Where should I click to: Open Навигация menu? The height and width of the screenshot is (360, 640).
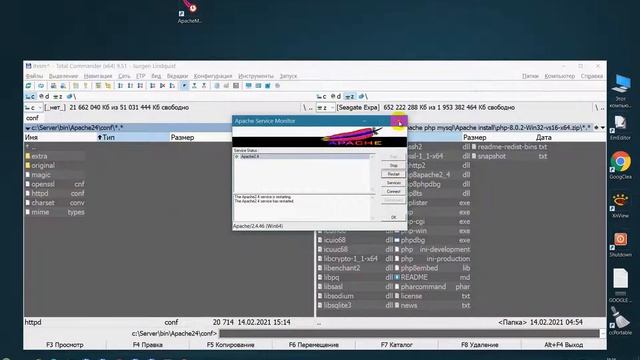[98, 76]
